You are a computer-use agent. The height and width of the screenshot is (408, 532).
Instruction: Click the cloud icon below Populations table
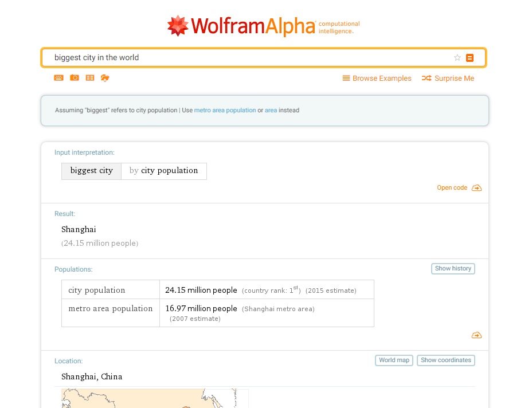(476, 335)
